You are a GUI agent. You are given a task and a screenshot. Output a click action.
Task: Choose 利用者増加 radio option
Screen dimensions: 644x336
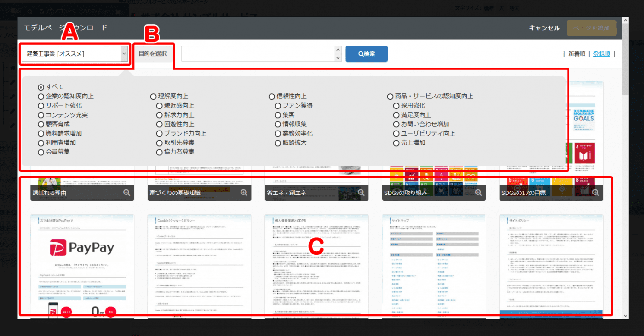pyautogui.click(x=41, y=142)
